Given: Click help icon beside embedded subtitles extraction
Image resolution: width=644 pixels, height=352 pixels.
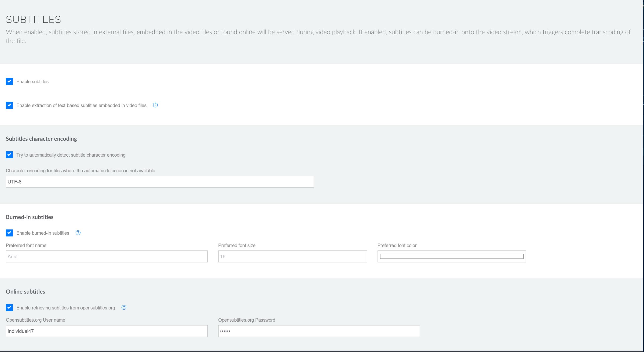Looking at the screenshot, I should pyautogui.click(x=155, y=105).
